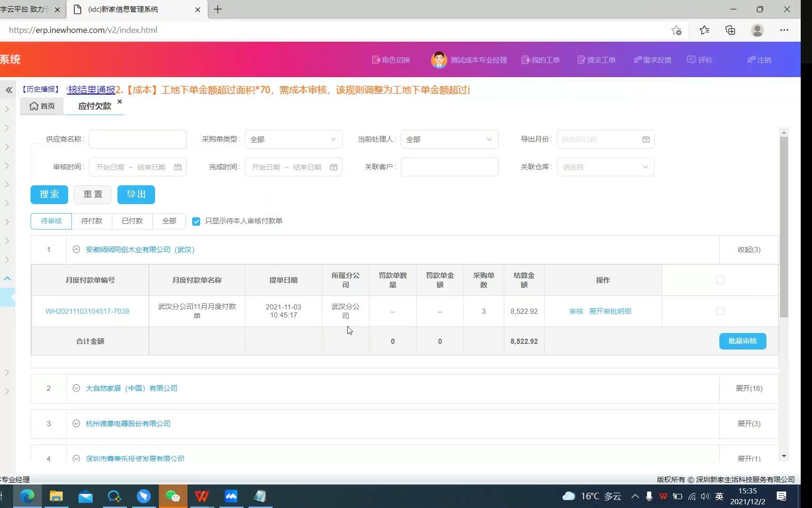Click the 评价 evaluation icon
This screenshot has height=508, width=812.
pyautogui.click(x=691, y=60)
